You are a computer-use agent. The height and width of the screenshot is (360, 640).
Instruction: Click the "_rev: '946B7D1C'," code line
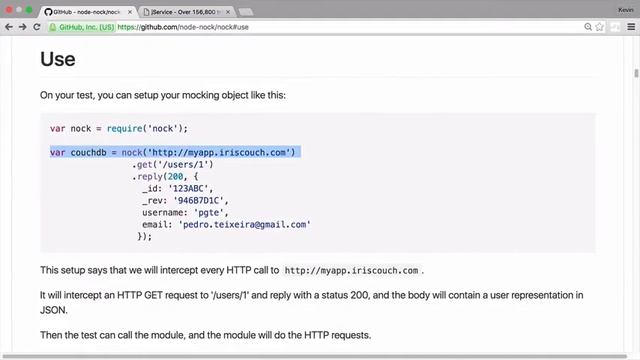pos(185,200)
